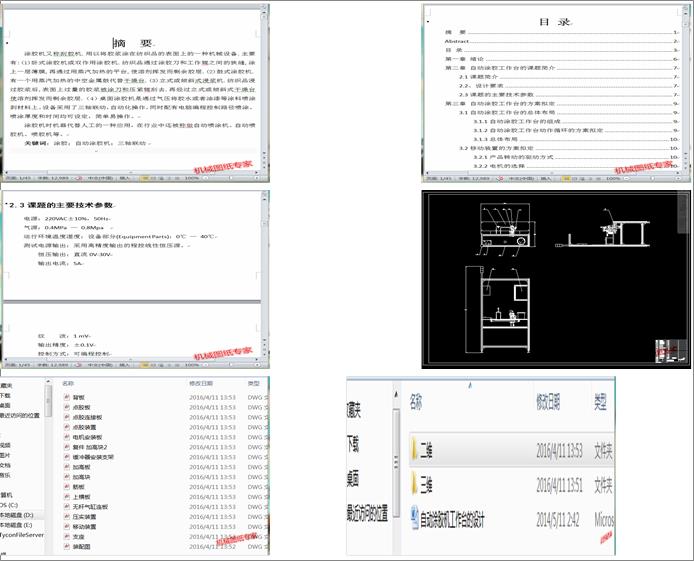Click the 2.3 课题的主要技术参数 heading in the parameters window
Image resolution: width=694 pixels, height=561 pixels.
62,205
